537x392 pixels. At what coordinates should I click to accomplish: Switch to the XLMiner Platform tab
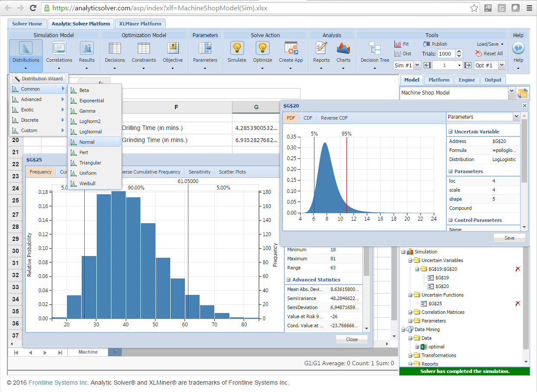(x=140, y=24)
